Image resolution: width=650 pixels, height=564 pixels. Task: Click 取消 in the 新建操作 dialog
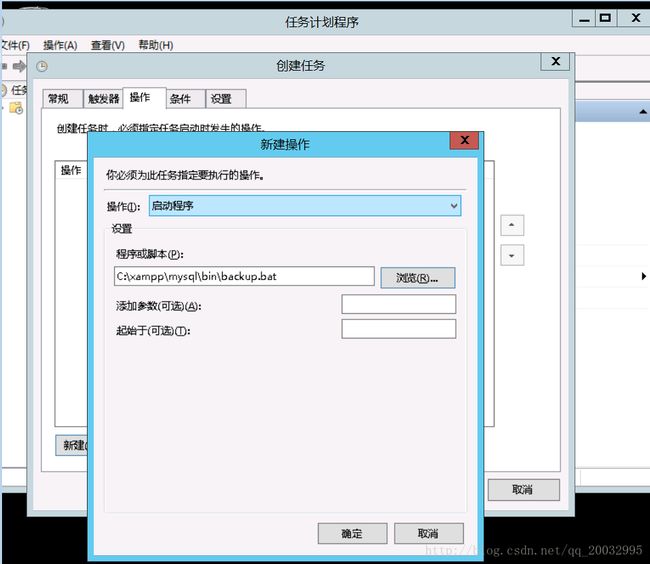(x=429, y=533)
